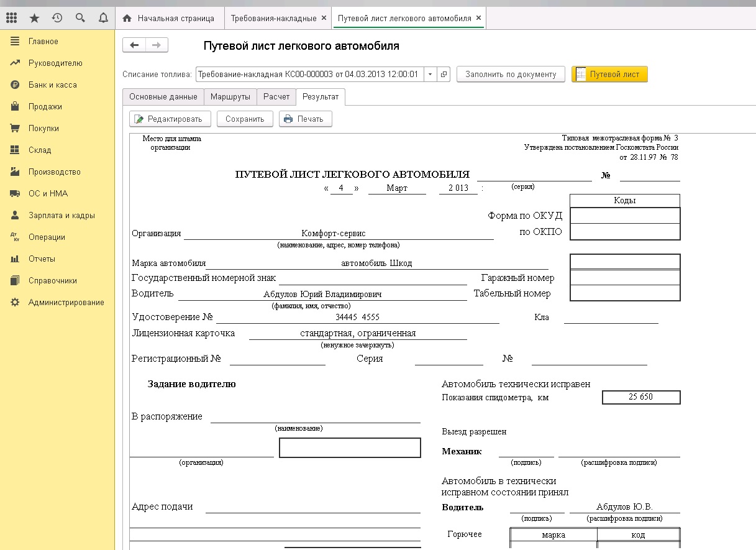Click the Сохранить button
Image resolution: width=756 pixels, height=550 pixels.
click(x=245, y=119)
